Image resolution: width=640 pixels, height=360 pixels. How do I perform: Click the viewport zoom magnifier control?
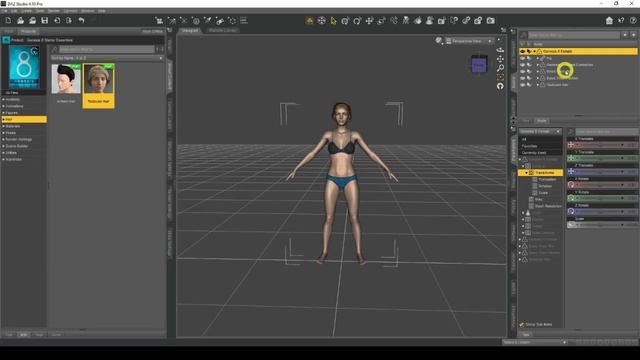500,68
